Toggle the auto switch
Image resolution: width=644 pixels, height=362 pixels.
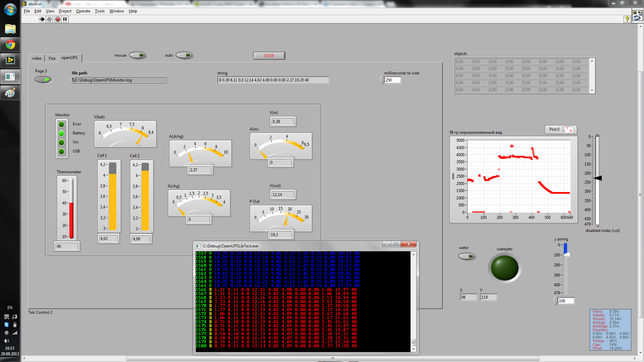pyautogui.click(x=184, y=55)
